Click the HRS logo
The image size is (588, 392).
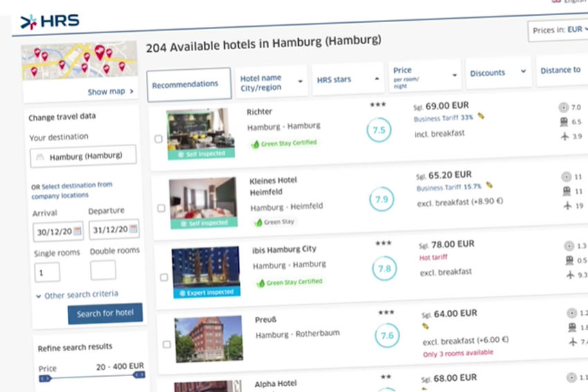50,21
